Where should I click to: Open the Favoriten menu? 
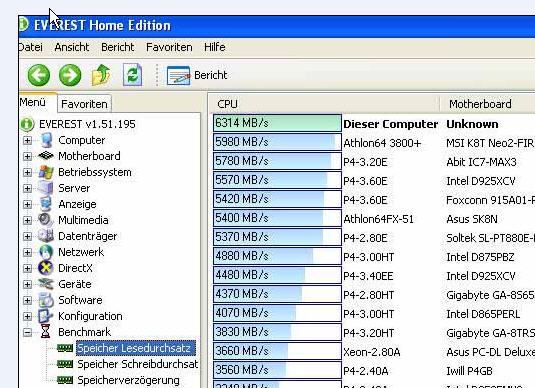169,47
